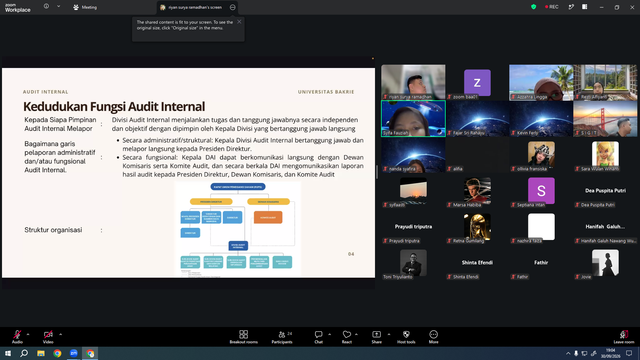Click the organisation structure chart on slide
Screen dimensions: 640x360
238,229
